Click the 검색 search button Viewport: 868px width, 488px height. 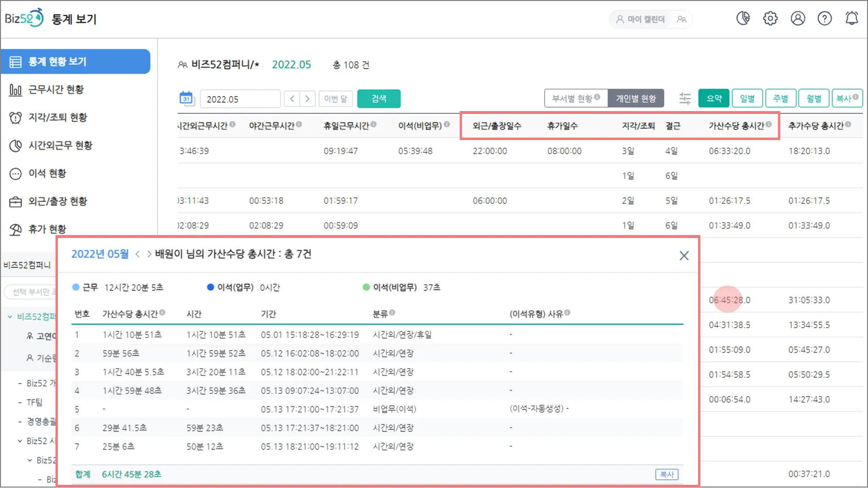click(x=379, y=99)
